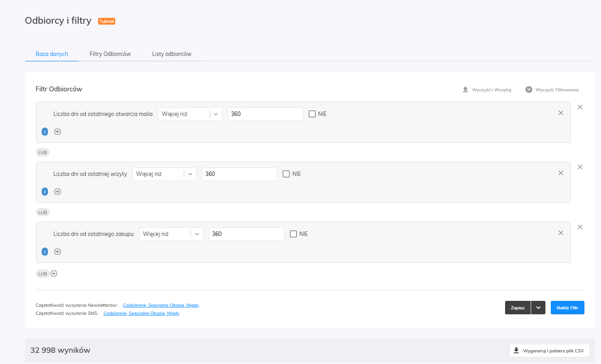Open the operator dropdown for otwarcia maila
Viewport: 601px width, 364px height.
(190, 114)
